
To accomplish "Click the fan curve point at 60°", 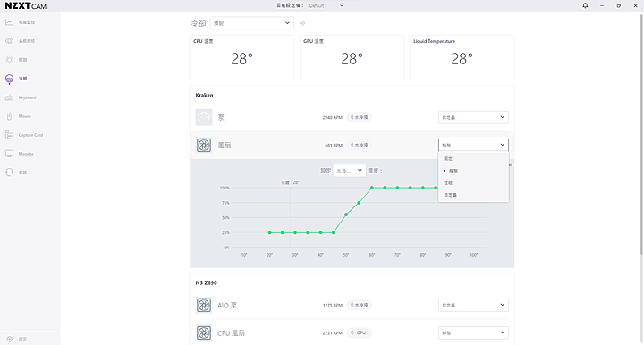I will (372, 188).
